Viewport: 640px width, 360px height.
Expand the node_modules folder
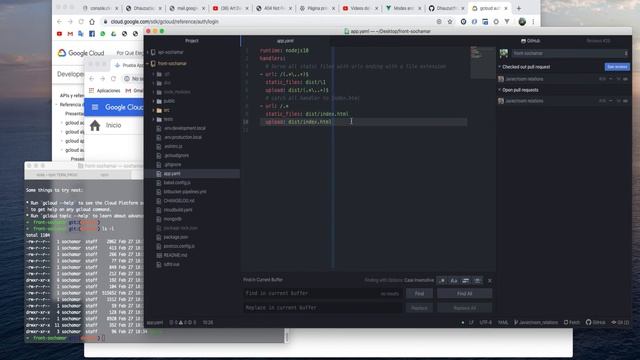click(x=154, y=92)
